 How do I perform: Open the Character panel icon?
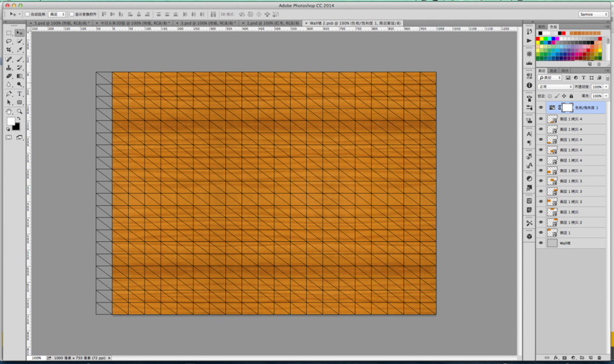point(529,134)
